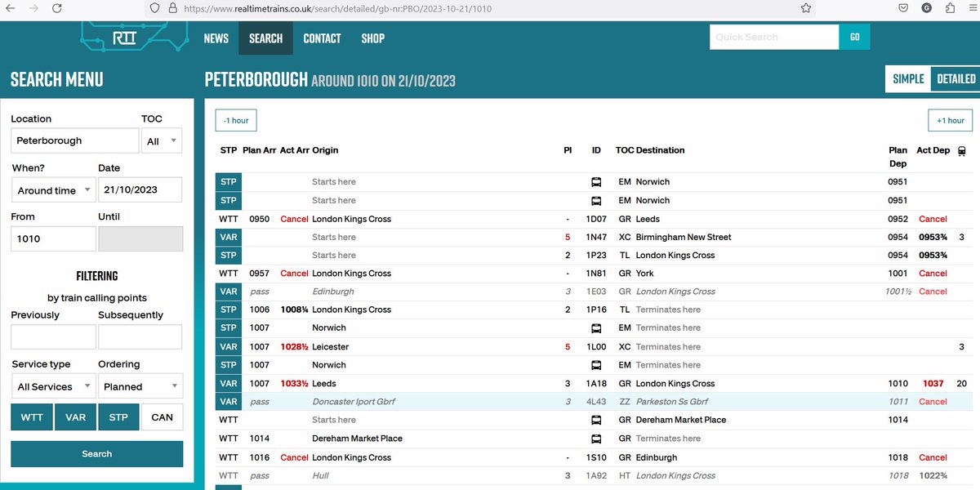
Task: Click the browser forward arrow
Action: 33,8
